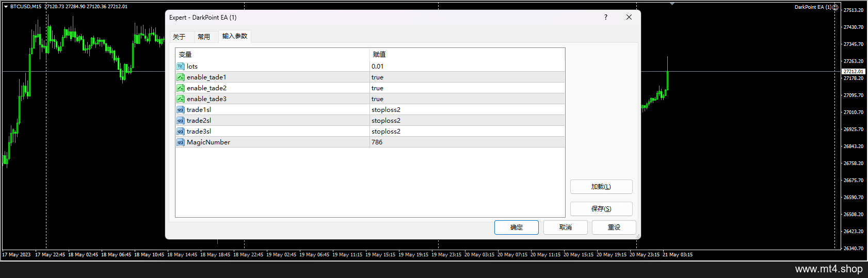The image size is (868, 278).
Task: Click the lots variable icon
Action: coord(180,67)
